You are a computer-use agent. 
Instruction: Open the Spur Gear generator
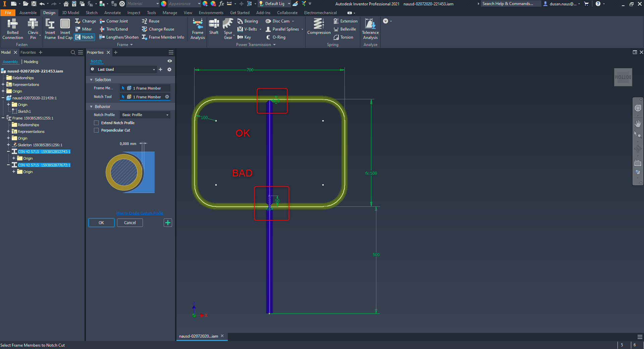[228, 29]
